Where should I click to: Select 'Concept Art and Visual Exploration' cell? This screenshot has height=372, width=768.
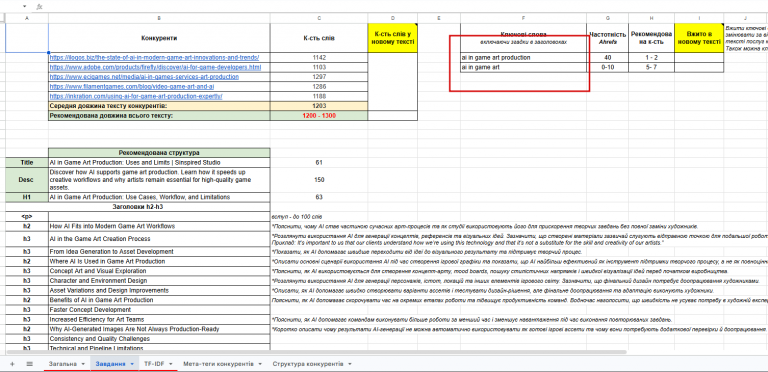pyautogui.click(x=159, y=271)
